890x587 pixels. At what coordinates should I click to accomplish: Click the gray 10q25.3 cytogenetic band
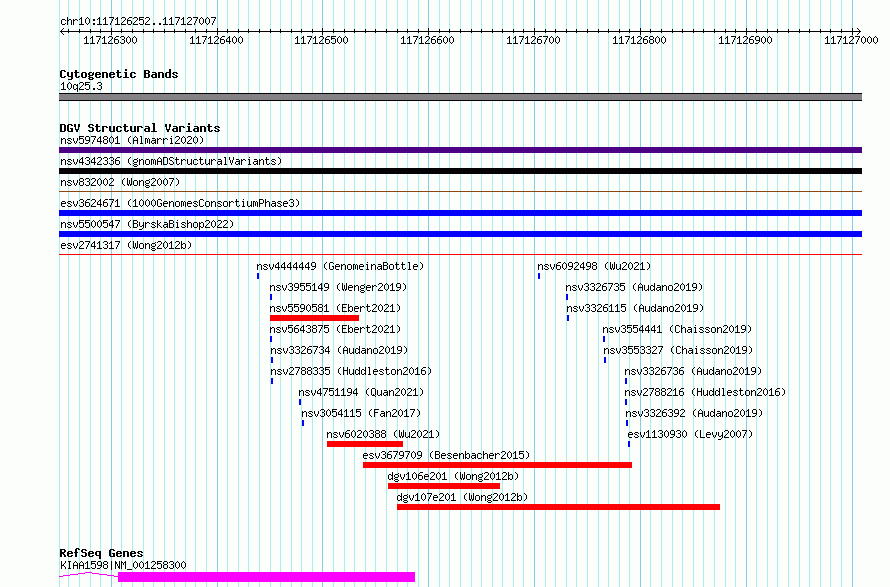pos(460,97)
